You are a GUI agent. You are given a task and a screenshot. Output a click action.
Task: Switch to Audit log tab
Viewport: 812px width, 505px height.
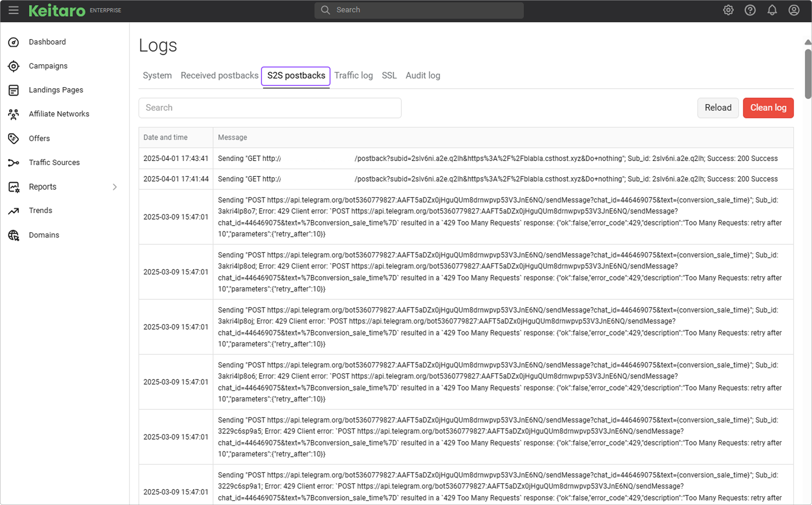point(423,75)
